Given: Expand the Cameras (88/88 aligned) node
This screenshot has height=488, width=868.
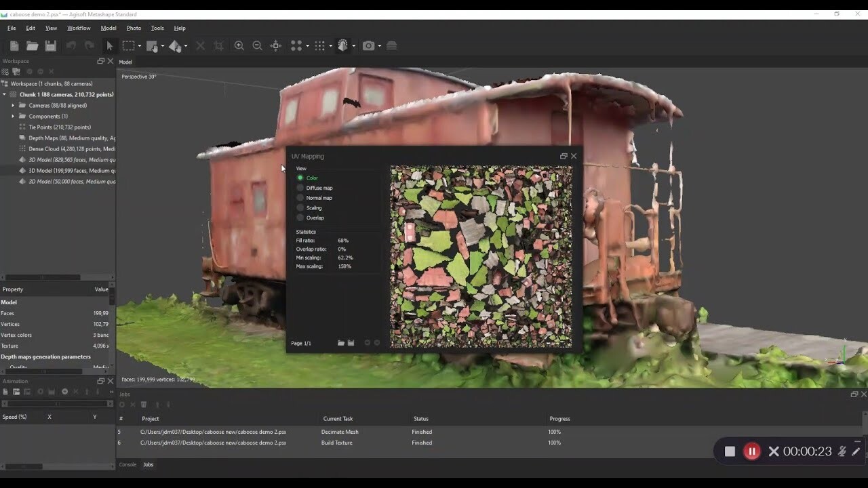Looking at the screenshot, I should click(x=13, y=105).
